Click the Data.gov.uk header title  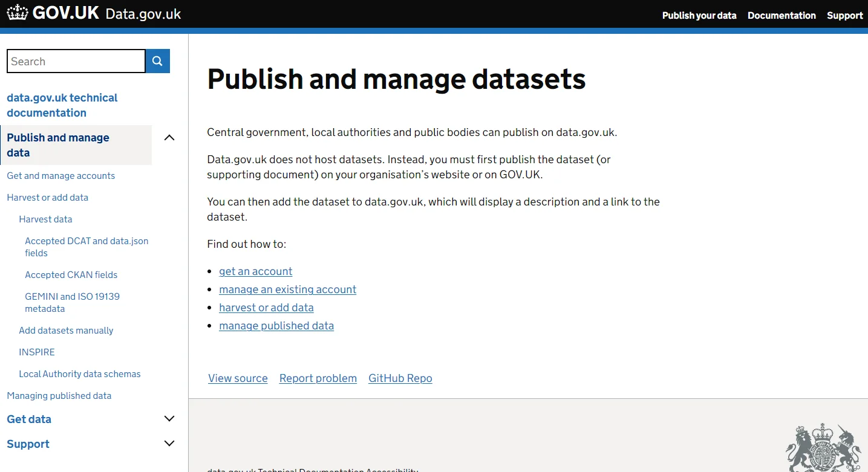[143, 14]
